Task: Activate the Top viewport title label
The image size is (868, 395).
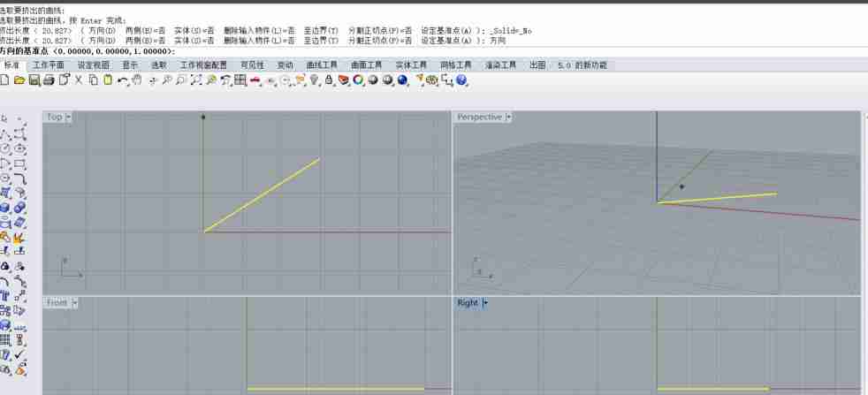Action: 54,117
